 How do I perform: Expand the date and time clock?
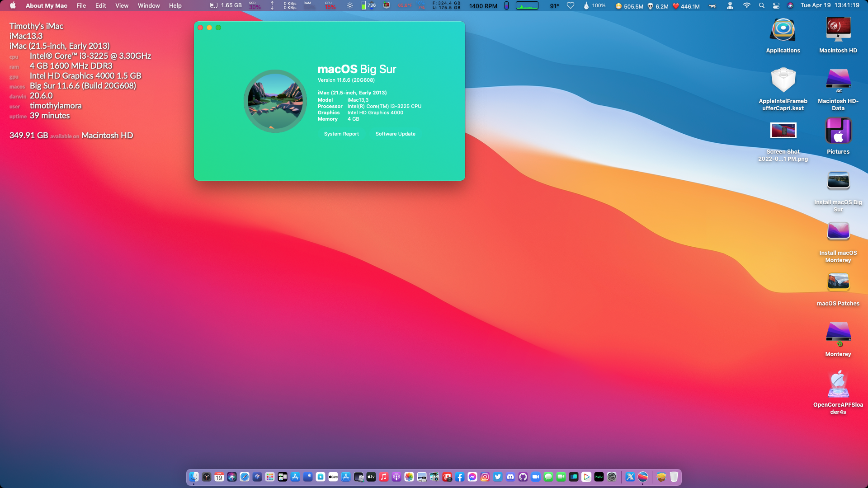[x=830, y=5]
